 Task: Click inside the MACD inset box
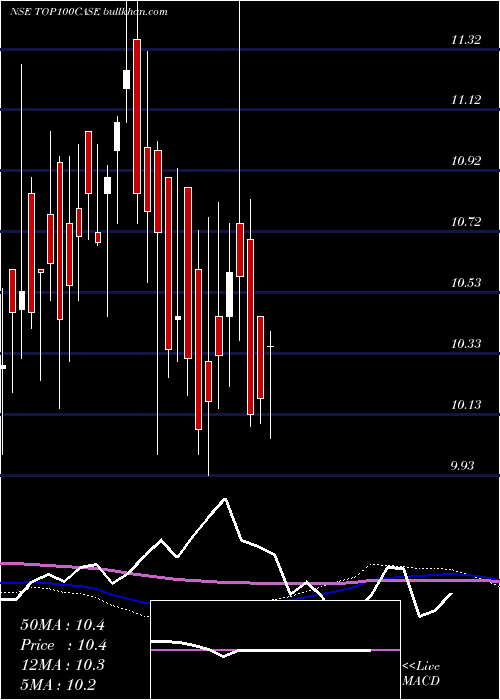(x=275, y=650)
